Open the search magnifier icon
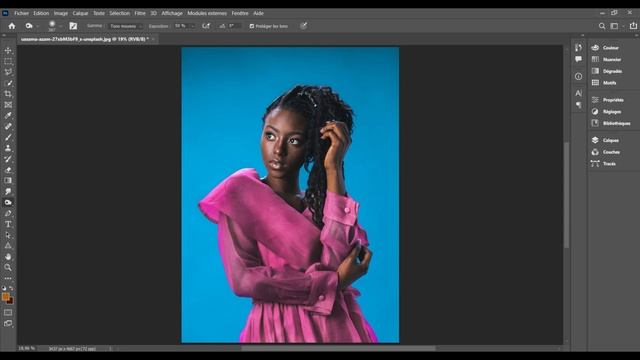Screen dimensions: 640x360 pyautogui.click(x=602, y=26)
